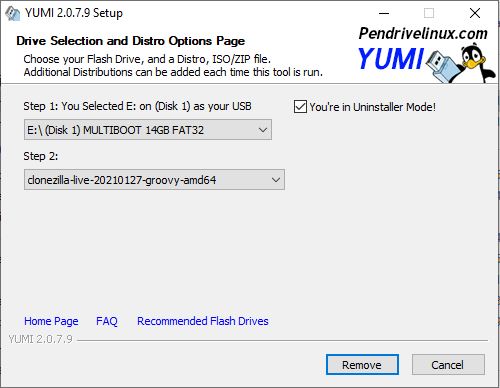
Task: Open Recommended Flash Drives link
Action: (203, 321)
